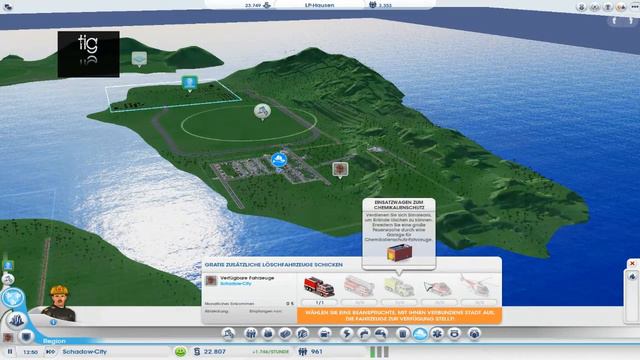Click the fast-forward speed button
Image resolution: width=640 pixels, height=360 pixels.
click(51, 351)
